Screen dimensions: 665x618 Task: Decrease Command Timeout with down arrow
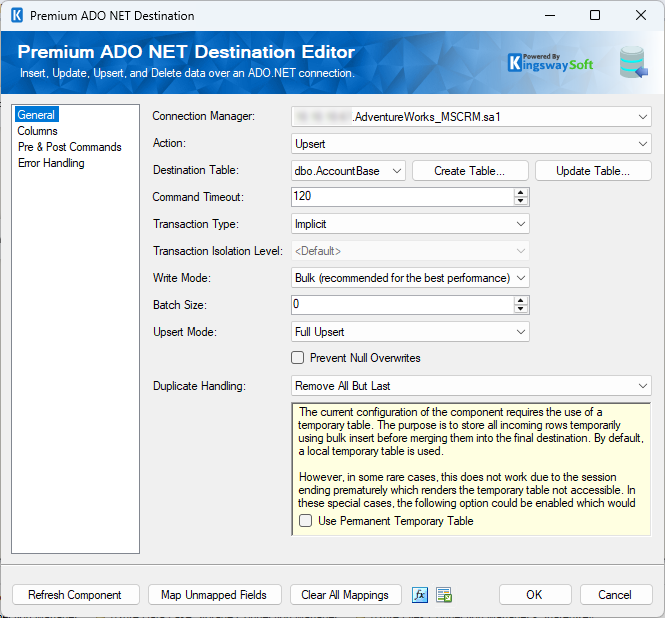tap(520, 201)
